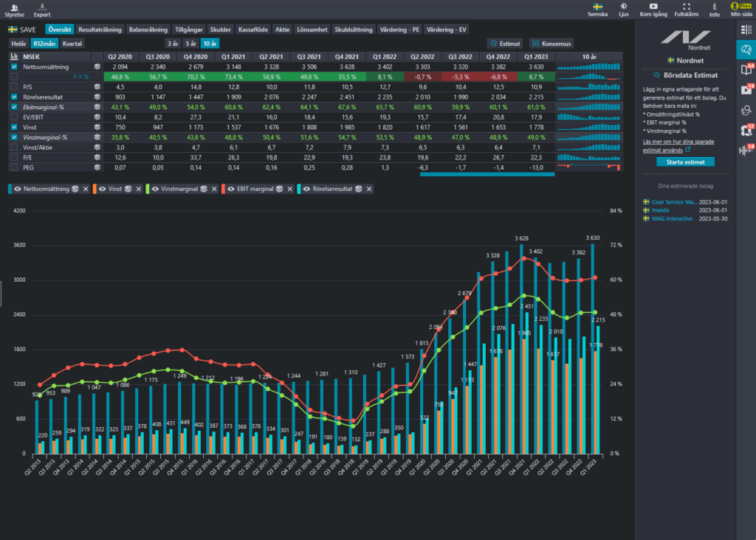Hide Vinst series with its eye icon
Viewport: 756px width, 540px height.
point(102,189)
